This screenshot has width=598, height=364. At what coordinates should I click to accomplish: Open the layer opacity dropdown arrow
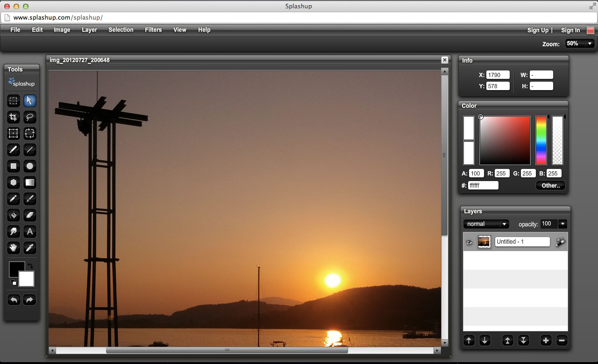562,224
